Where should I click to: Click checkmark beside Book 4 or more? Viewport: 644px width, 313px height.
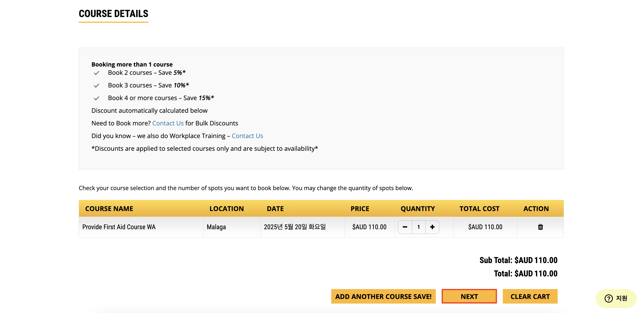coord(97,98)
